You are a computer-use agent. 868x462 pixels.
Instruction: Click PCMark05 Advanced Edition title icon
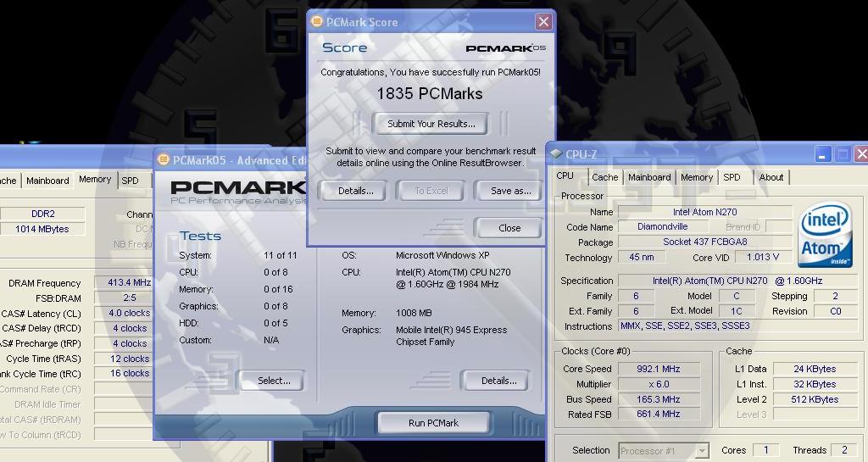(164, 160)
